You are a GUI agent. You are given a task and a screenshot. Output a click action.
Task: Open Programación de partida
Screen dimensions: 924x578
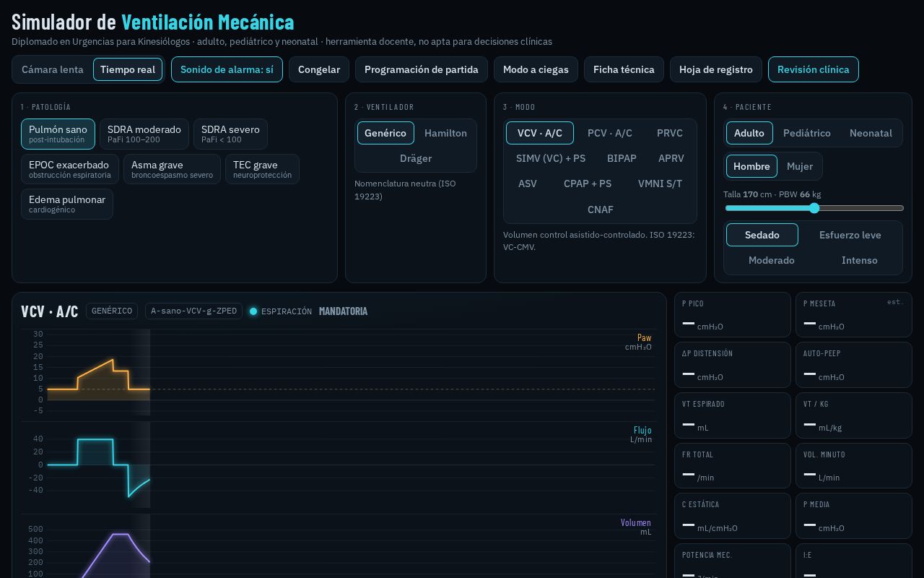(422, 69)
